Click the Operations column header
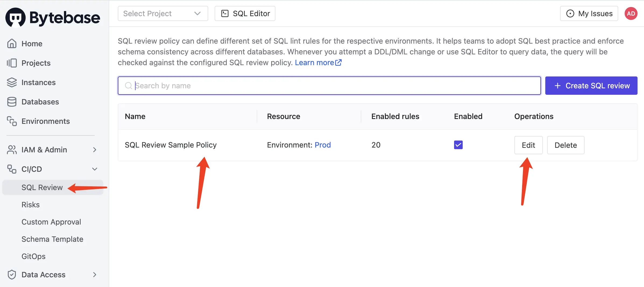 (534, 116)
